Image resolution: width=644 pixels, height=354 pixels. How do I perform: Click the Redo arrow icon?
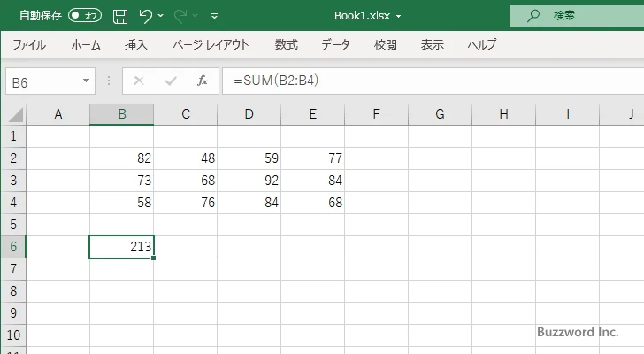180,16
